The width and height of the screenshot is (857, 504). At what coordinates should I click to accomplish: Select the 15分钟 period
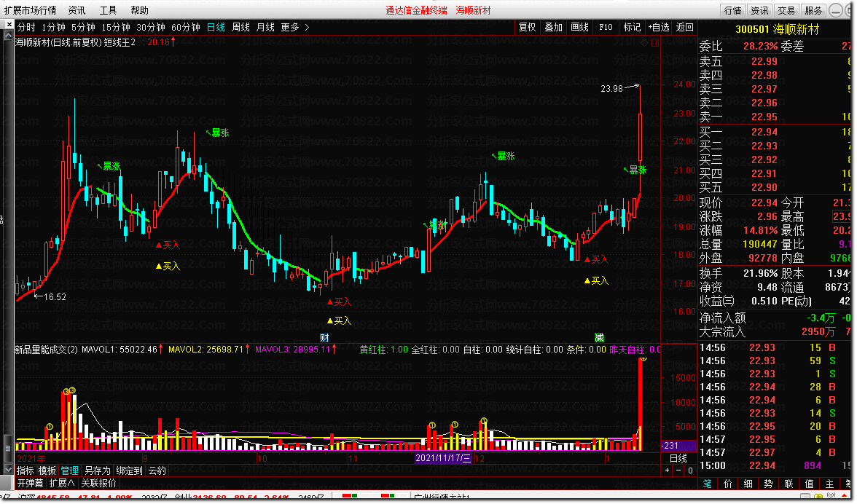116,27
